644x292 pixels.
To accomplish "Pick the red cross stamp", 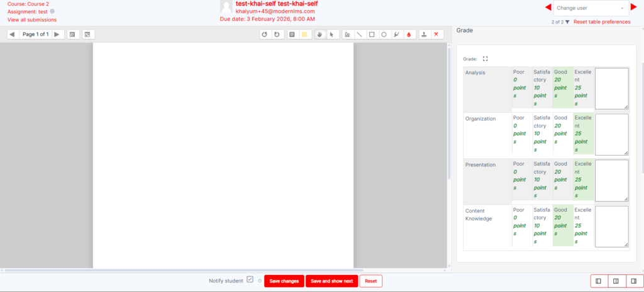I will coord(436,35).
